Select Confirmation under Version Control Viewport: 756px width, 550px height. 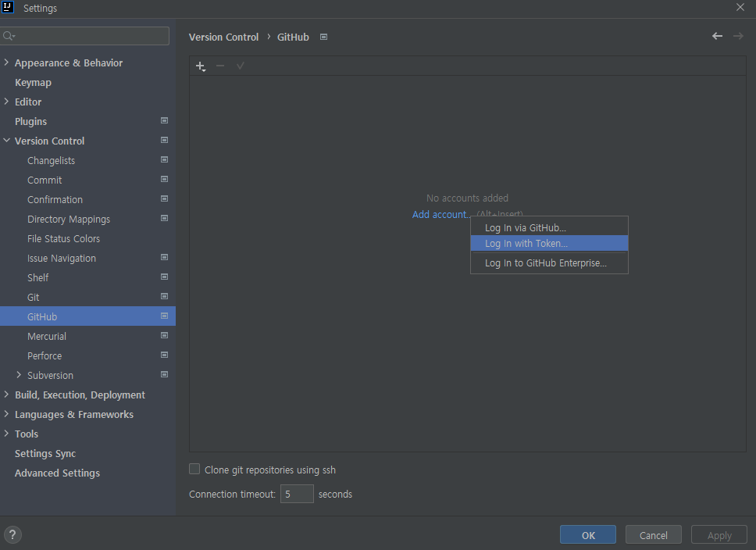55,200
